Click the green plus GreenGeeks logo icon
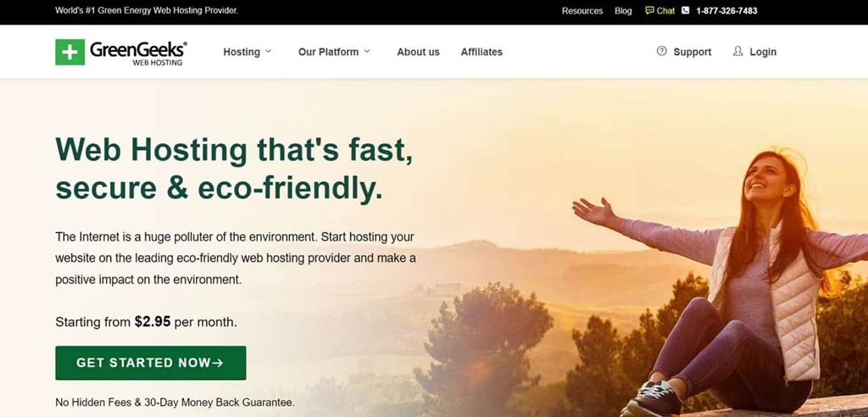Screen dimensions: 868x417 click(x=70, y=52)
